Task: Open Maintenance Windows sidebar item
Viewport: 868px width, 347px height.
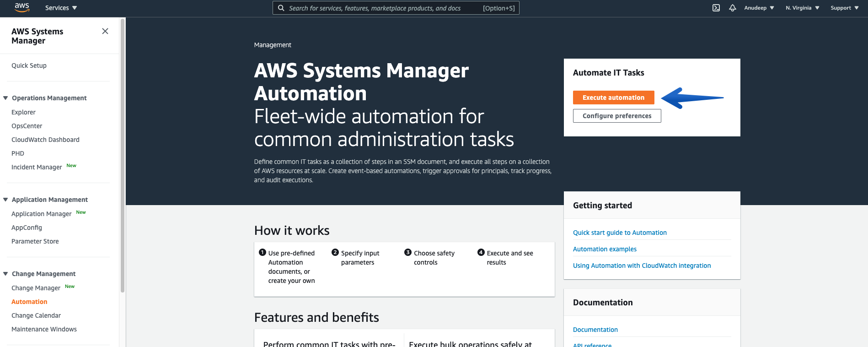Action: point(44,329)
